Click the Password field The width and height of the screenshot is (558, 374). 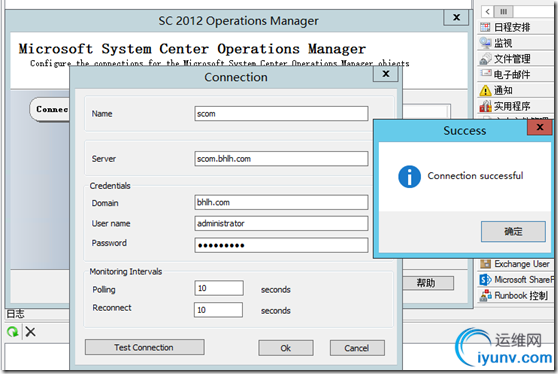coord(281,245)
